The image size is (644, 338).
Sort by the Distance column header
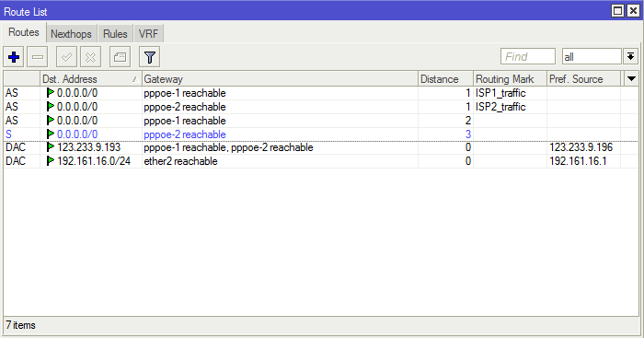point(445,78)
